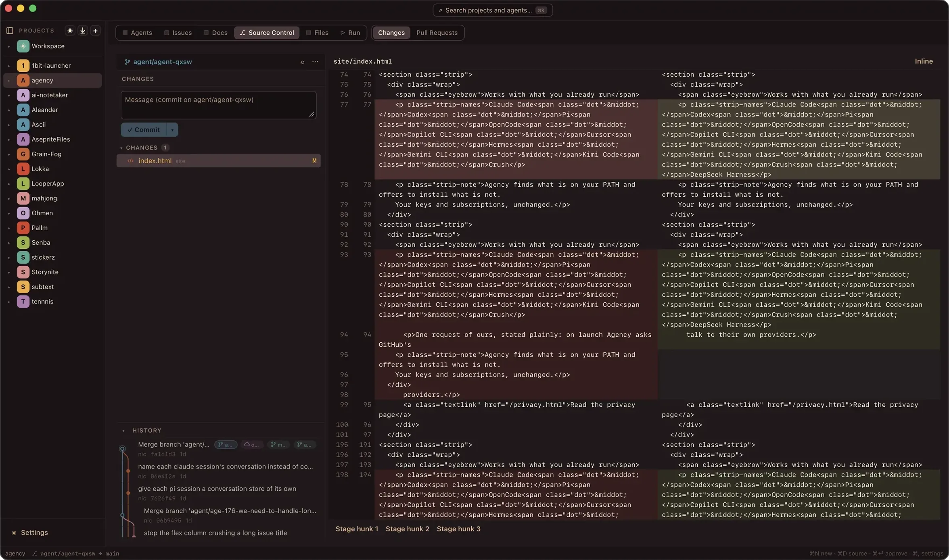Screen dimensions: 949x560
Task: Expand the tennnis project arrow
Action: (x=9, y=302)
